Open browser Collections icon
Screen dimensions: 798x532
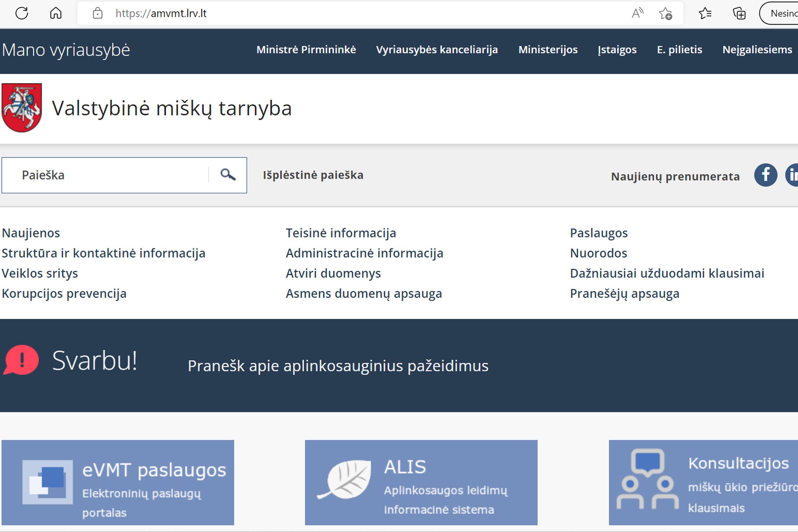click(x=739, y=13)
